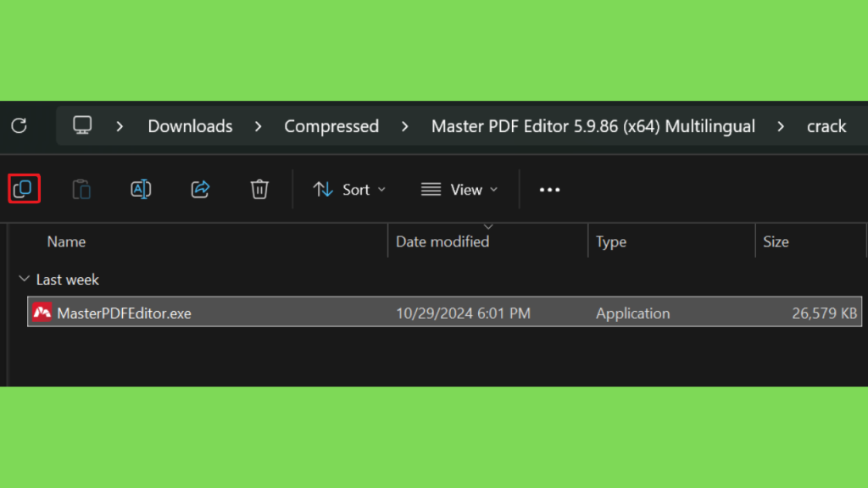Select the MasterPDFEditor.exe file
The image size is (868, 488).
pyautogui.click(x=444, y=313)
